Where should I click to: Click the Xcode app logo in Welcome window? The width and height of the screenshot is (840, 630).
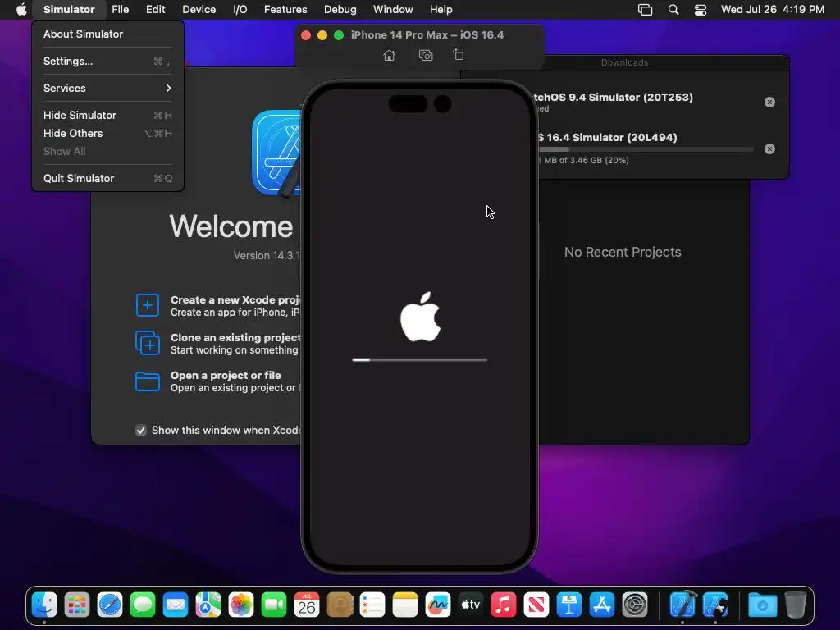tap(276, 153)
